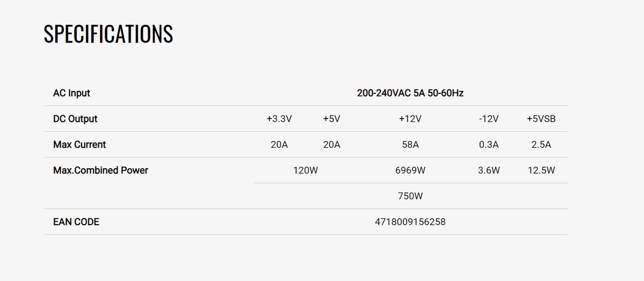This screenshot has width=644, height=281.
Task: Select the DC Output row label
Action: [x=75, y=119]
